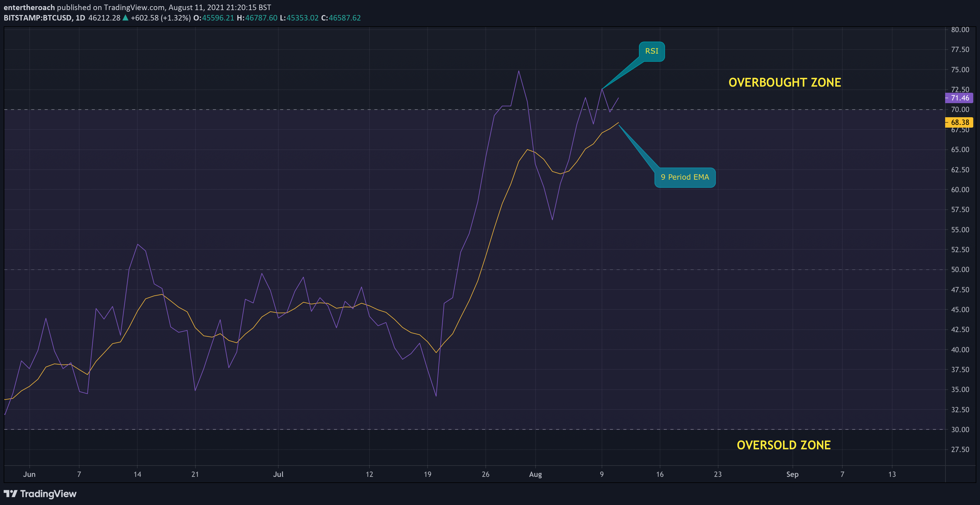The height and width of the screenshot is (505, 980).
Task: Click the current price 46212.28
Action: point(104,18)
